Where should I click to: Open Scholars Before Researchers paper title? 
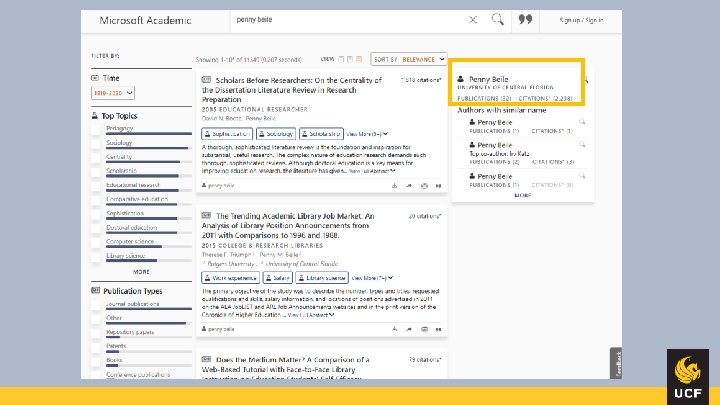click(x=292, y=90)
